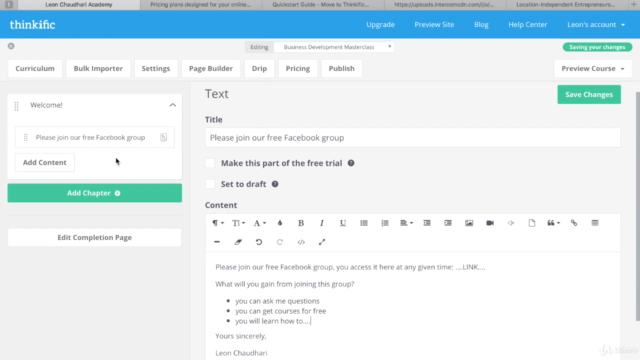The image size is (640, 360).
Task: Visit the Blog link
Action: coord(481,24)
